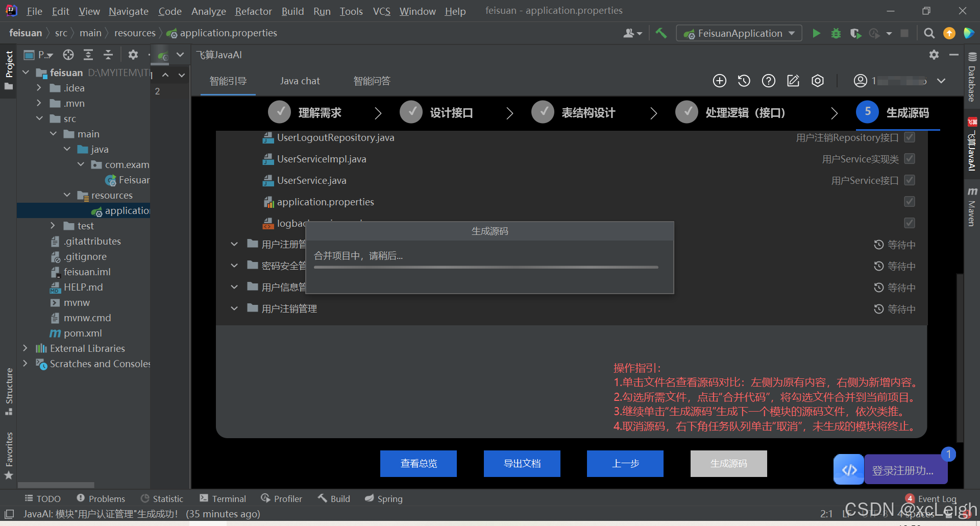Select pom.xml in the project tree
980x526 pixels.
(x=83, y=333)
